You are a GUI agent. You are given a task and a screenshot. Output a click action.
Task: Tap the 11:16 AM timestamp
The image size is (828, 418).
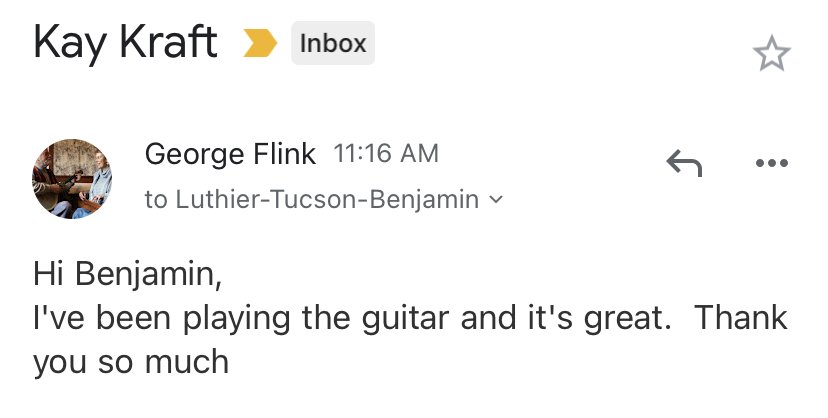386,154
